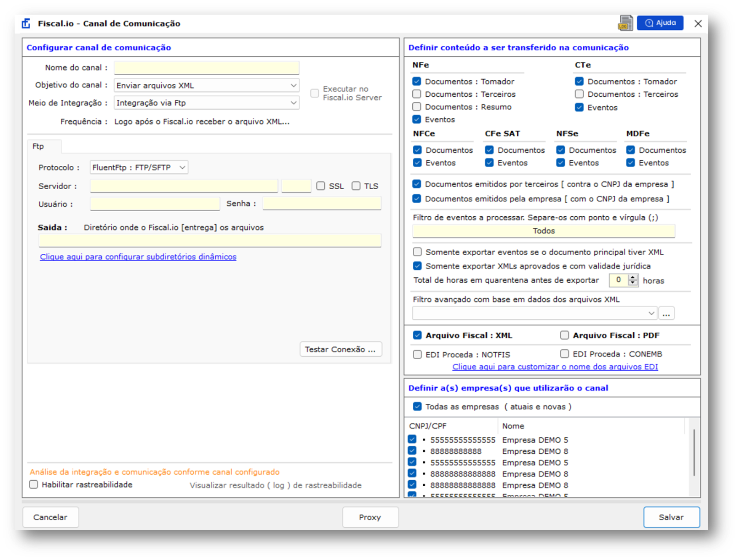Uncheck NFSe Eventos checkbox

560,163
